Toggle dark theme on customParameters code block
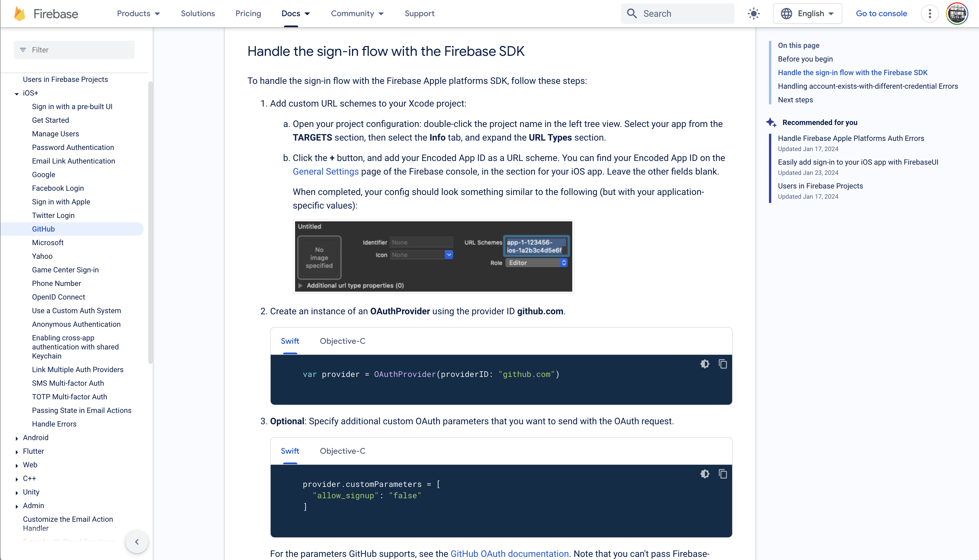This screenshot has width=979, height=560. (705, 474)
